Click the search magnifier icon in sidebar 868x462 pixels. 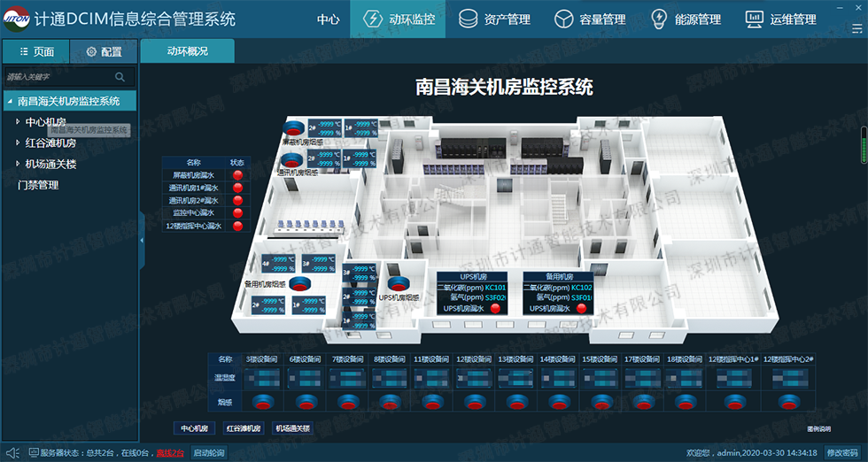pyautogui.click(x=120, y=77)
